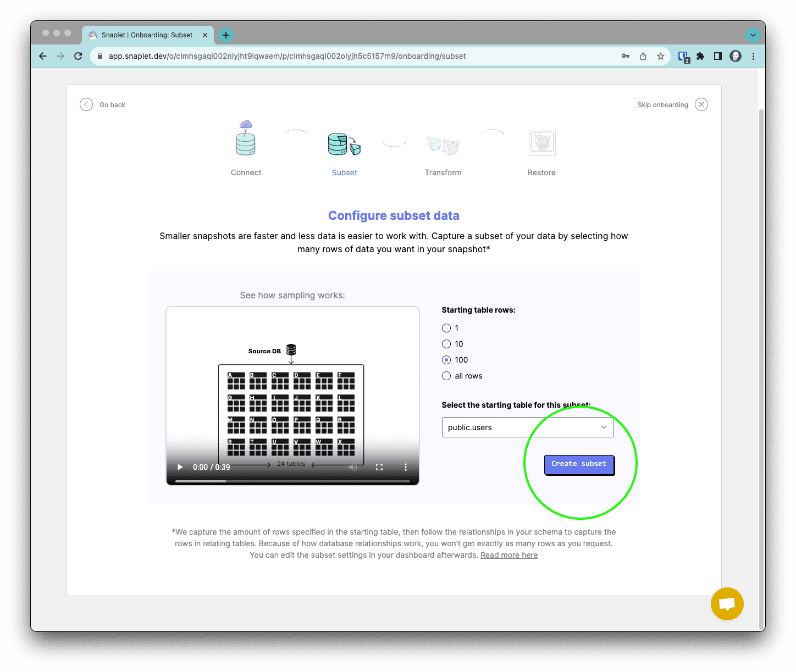796x672 pixels.
Task: Select the 10 rows radio option
Action: point(446,344)
